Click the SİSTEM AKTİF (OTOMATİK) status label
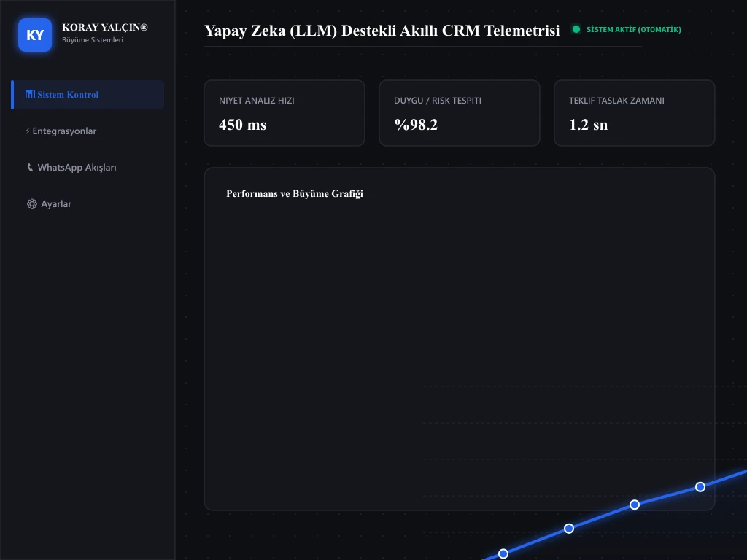Viewport: 747px width, 560px height. 634,29
